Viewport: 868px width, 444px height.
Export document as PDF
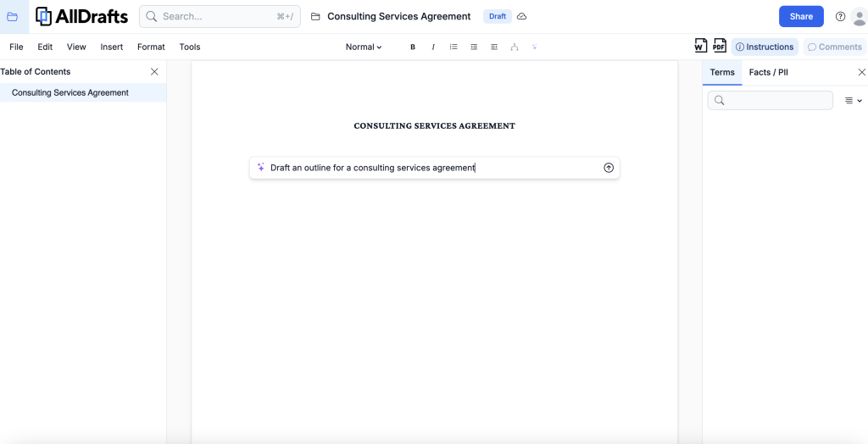coord(719,47)
